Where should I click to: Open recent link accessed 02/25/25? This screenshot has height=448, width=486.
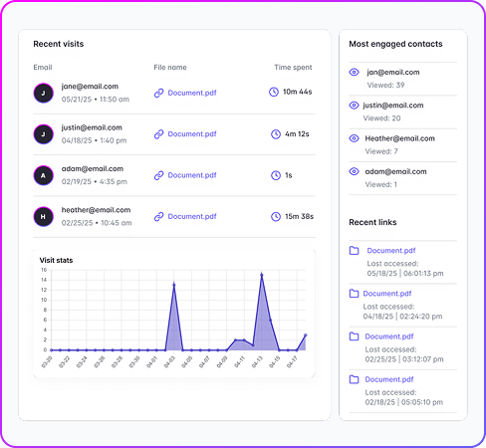389,336
